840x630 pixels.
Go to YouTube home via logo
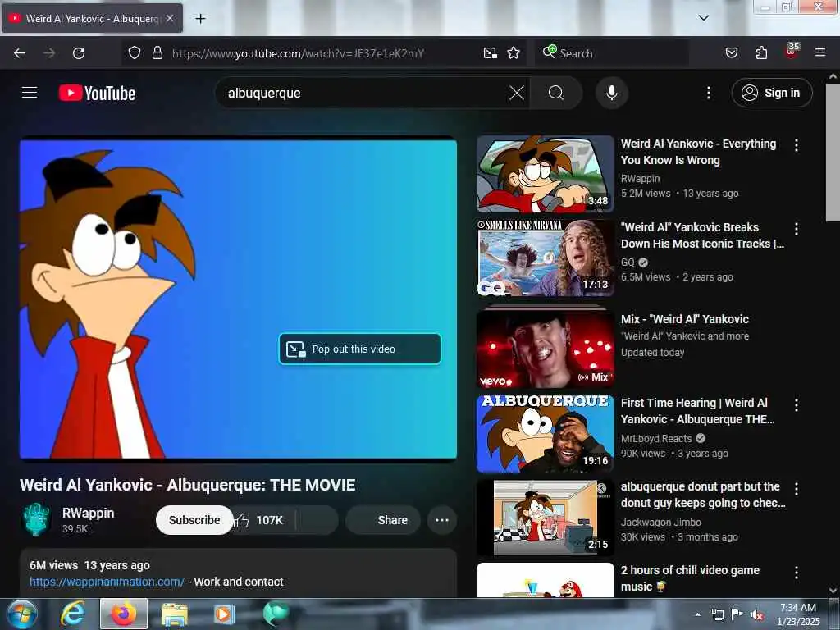[x=97, y=93]
